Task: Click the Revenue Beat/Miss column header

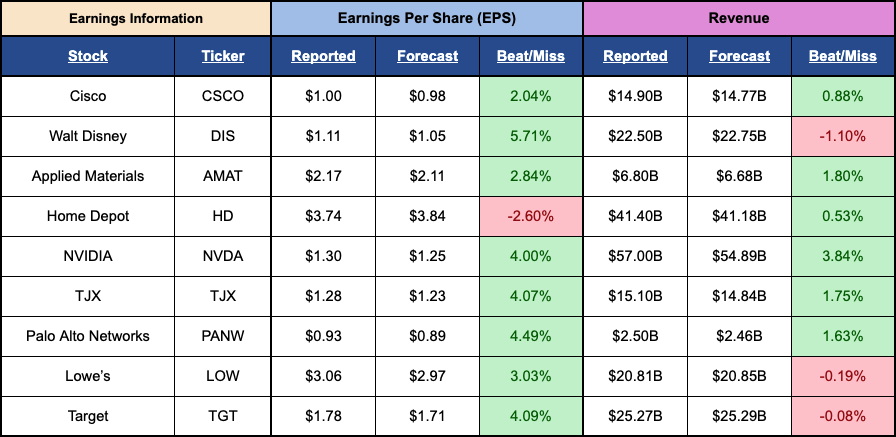Action: pos(842,56)
